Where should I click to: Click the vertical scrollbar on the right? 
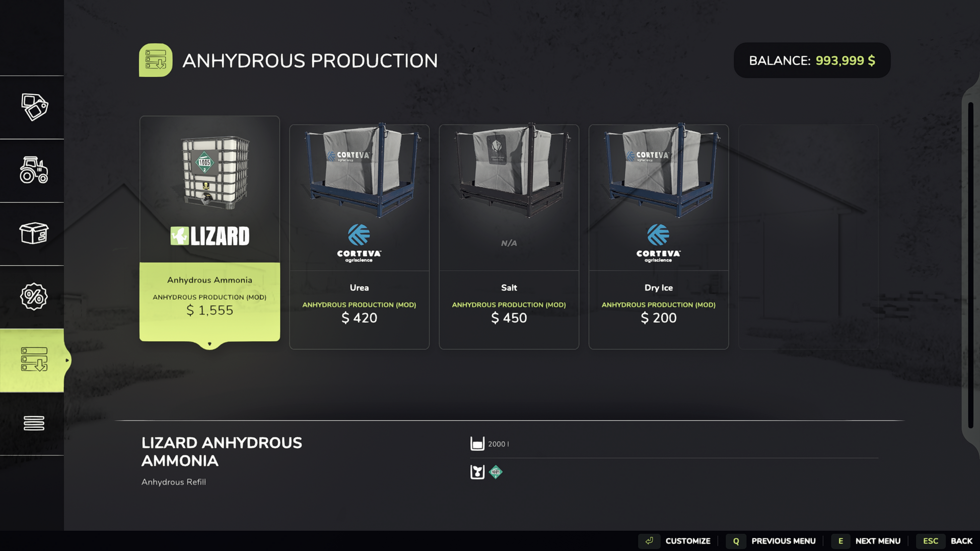pos(970,264)
